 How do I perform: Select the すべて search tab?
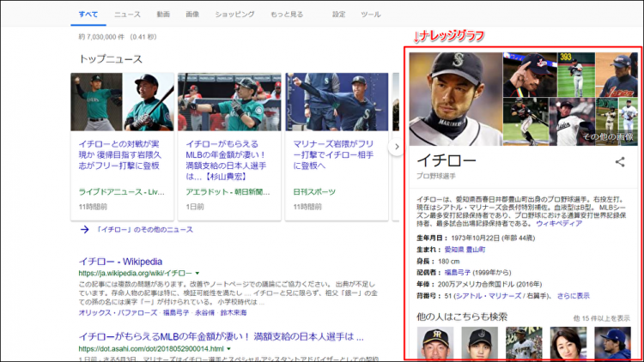pos(88,15)
